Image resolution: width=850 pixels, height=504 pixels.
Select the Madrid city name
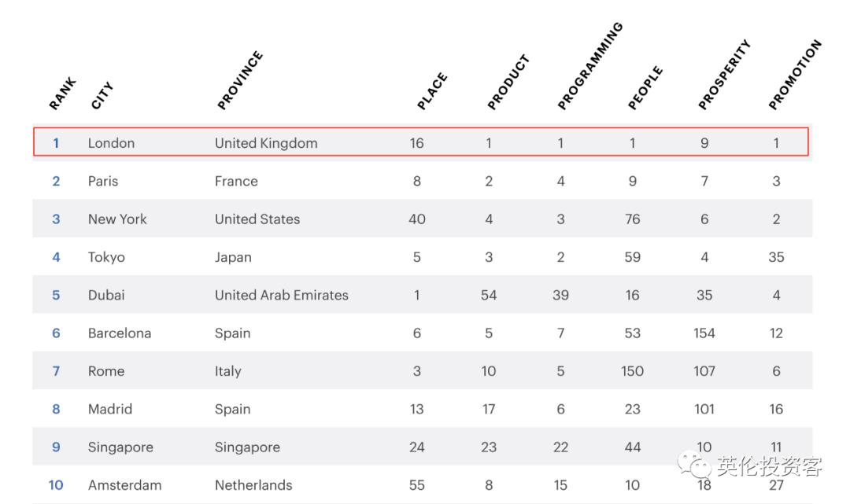click(x=110, y=409)
